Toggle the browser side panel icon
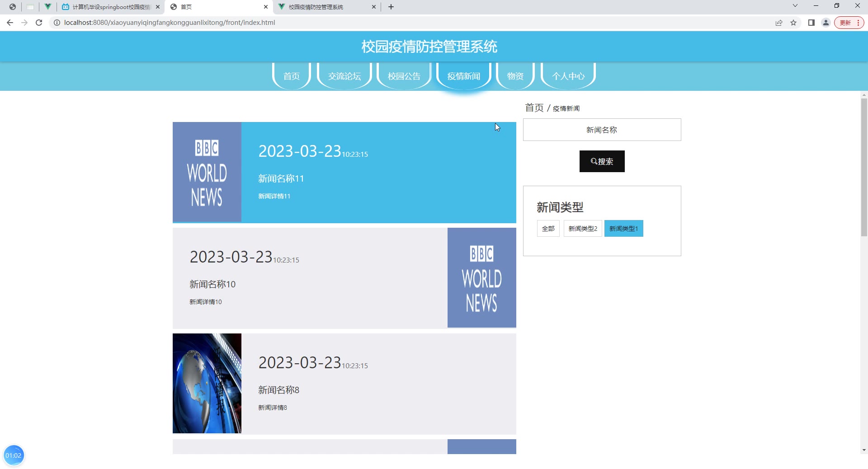868x469 pixels. tap(811, 23)
